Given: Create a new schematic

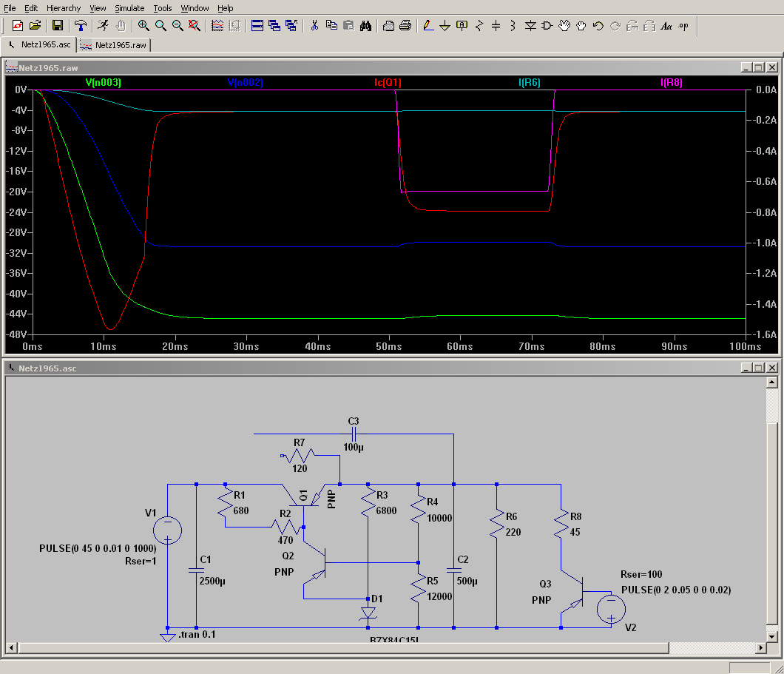Looking at the screenshot, I should (x=18, y=25).
